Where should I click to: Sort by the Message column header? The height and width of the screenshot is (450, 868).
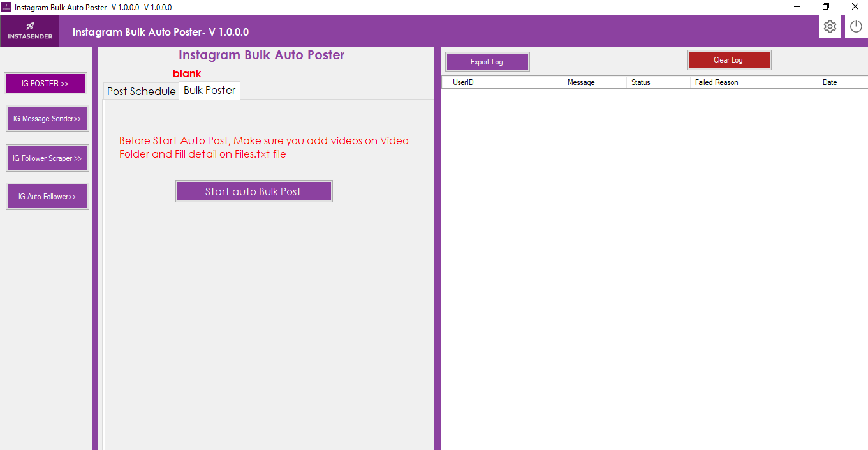pyautogui.click(x=594, y=82)
